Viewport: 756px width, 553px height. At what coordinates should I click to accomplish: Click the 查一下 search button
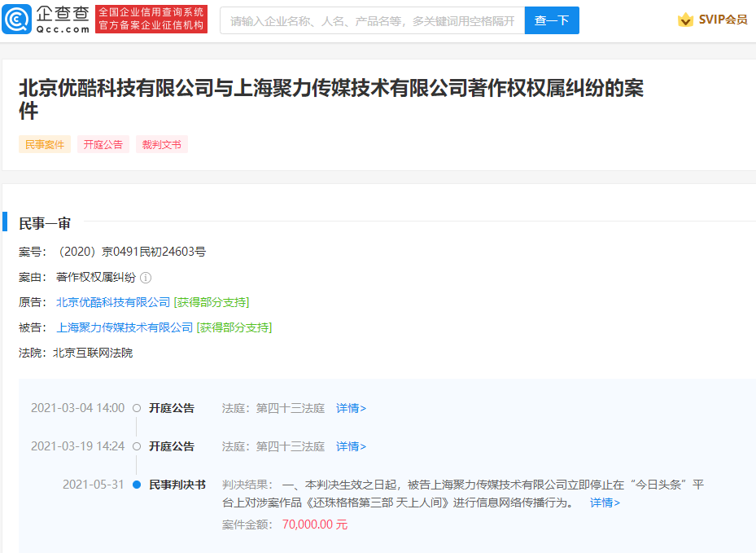pyautogui.click(x=552, y=20)
